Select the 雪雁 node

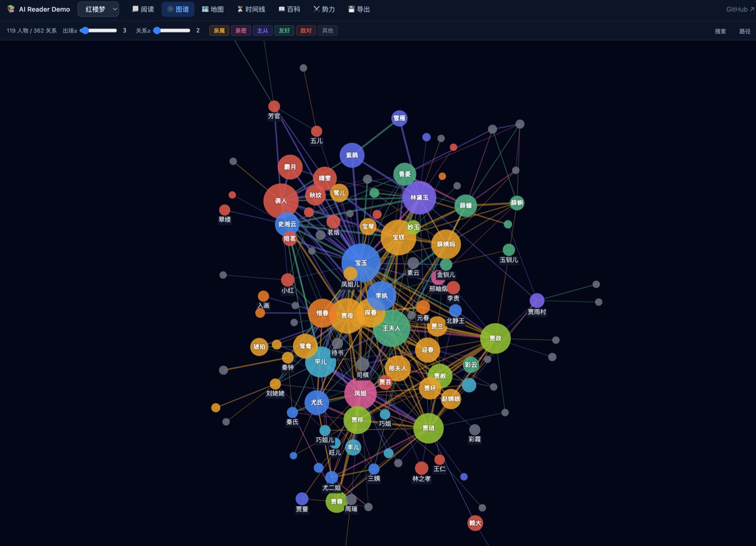point(399,118)
